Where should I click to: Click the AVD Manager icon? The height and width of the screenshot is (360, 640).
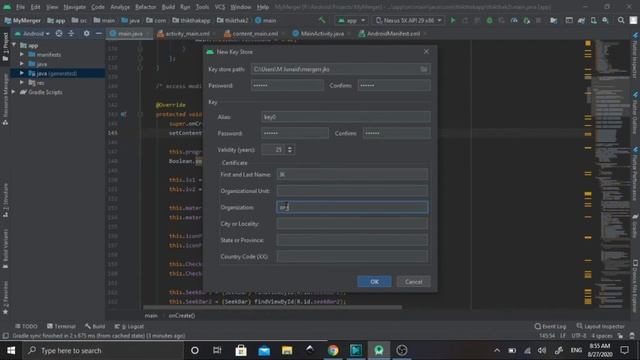(593, 20)
